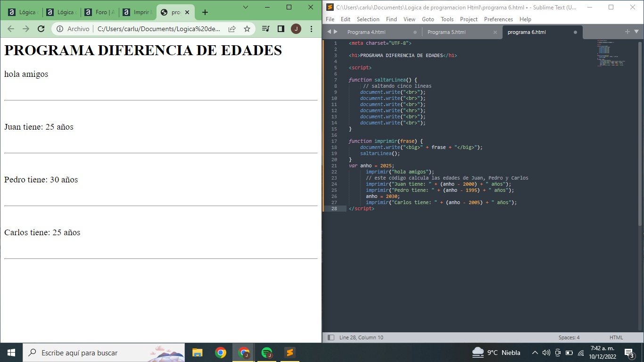Viewport: 644px width, 362px height.
Task: Open notification center icon
Action: coord(629,353)
